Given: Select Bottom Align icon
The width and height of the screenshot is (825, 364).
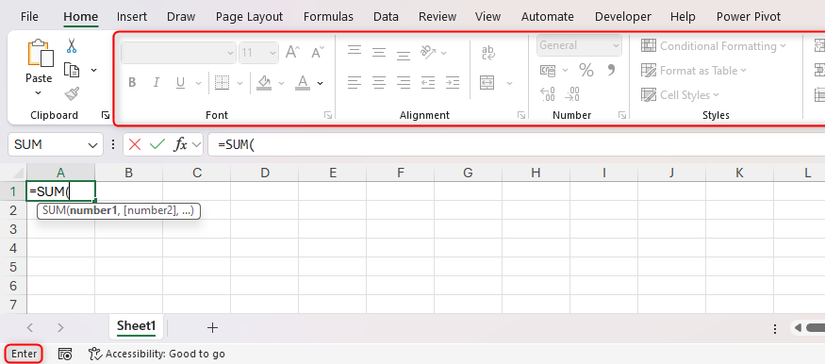Looking at the screenshot, I should 403,55.
